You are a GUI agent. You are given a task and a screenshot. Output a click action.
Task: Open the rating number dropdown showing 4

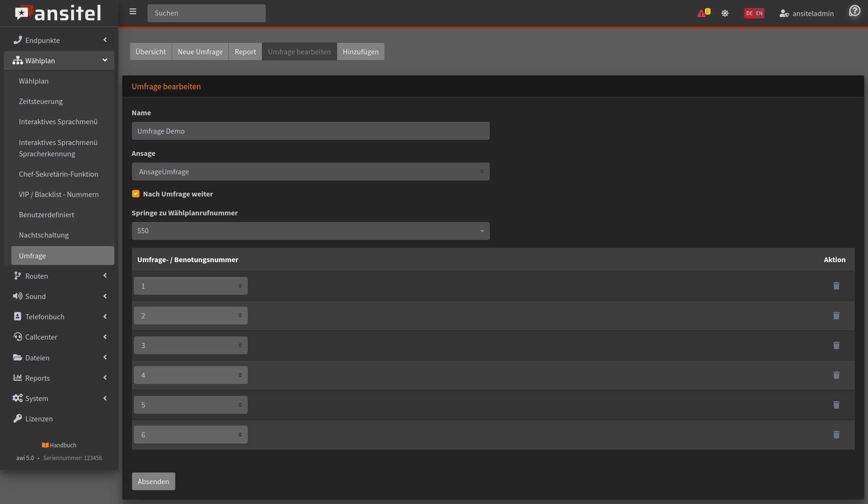191,375
